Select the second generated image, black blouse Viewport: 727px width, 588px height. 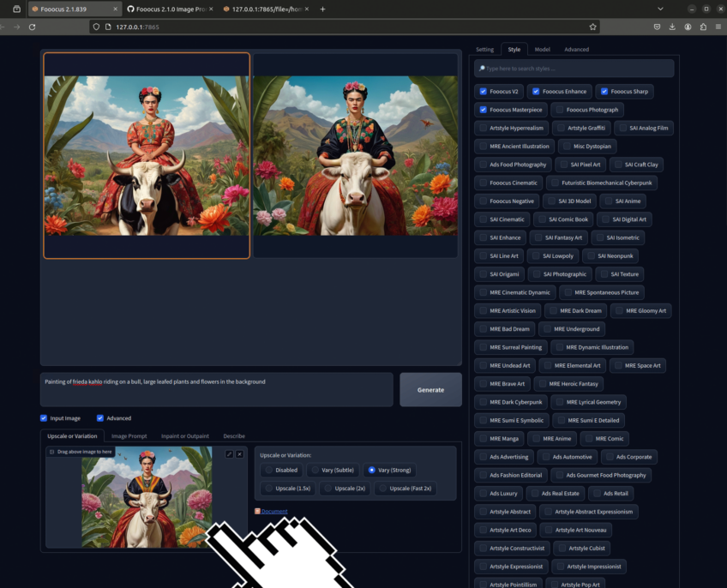tap(356, 155)
